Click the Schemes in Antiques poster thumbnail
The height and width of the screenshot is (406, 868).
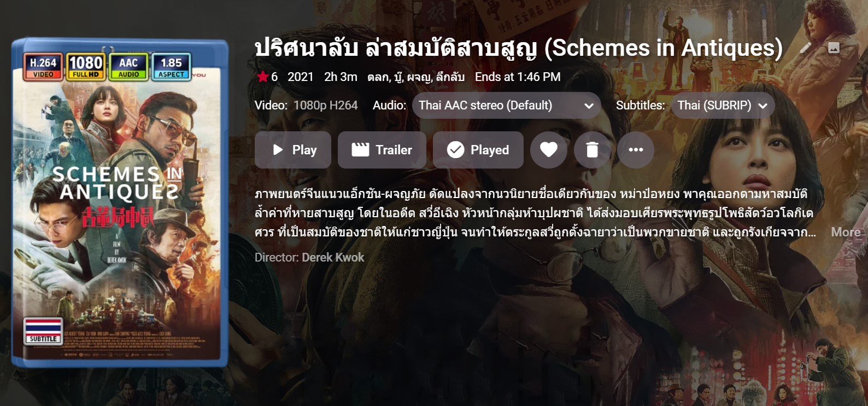click(120, 202)
